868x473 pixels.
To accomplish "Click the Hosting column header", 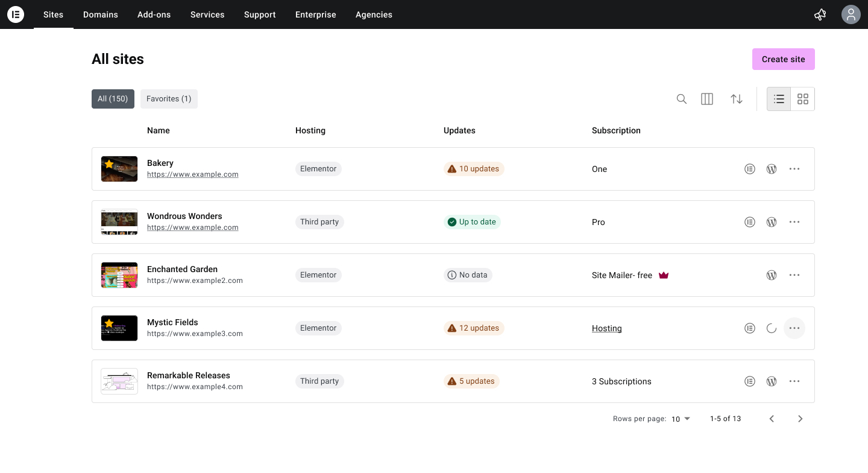I will (x=310, y=130).
